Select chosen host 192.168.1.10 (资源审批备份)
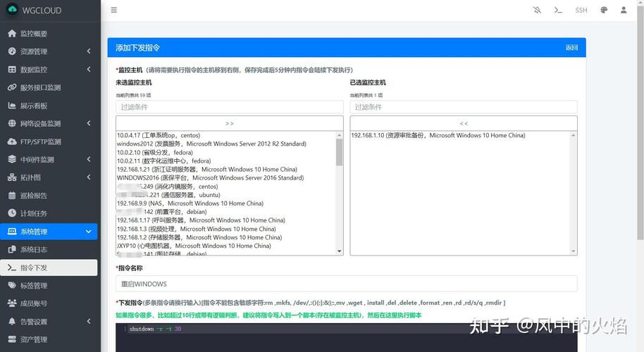Viewport: 644px width, 352px height. point(438,135)
